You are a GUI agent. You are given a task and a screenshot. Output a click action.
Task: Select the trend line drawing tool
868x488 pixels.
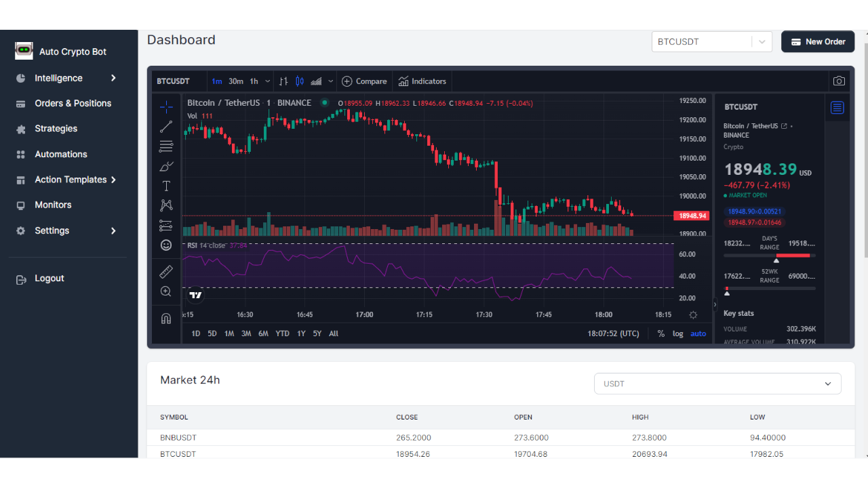coord(166,127)
